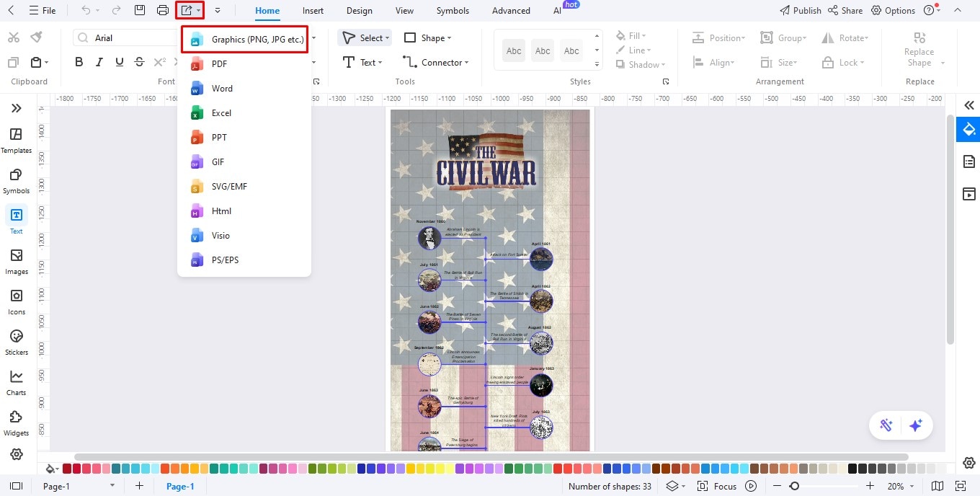Choose Visio export option
Viewport: 980px width, 496px height.
pyautogui.click(x=244, y=236)
